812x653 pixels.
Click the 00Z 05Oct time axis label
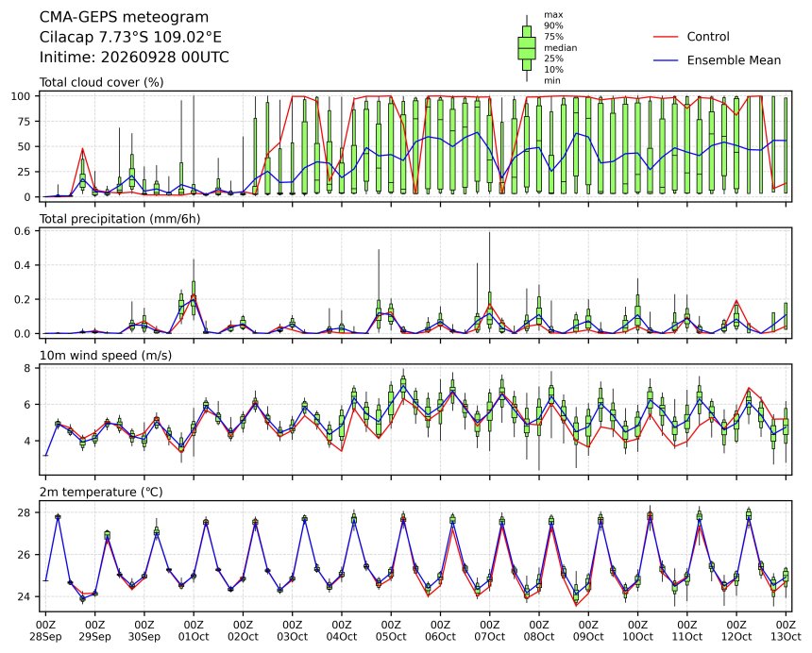pyautogui.click(x=391, y=630)
